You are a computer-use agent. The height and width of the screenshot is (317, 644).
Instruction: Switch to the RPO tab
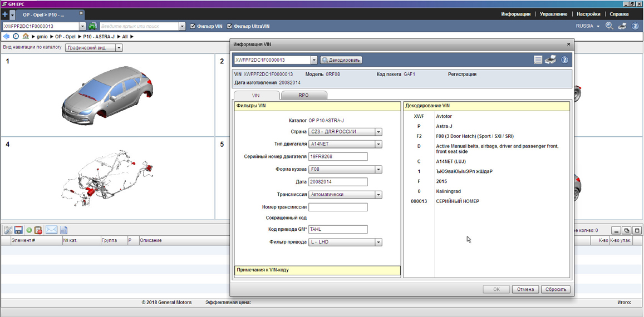click(303, 96)
